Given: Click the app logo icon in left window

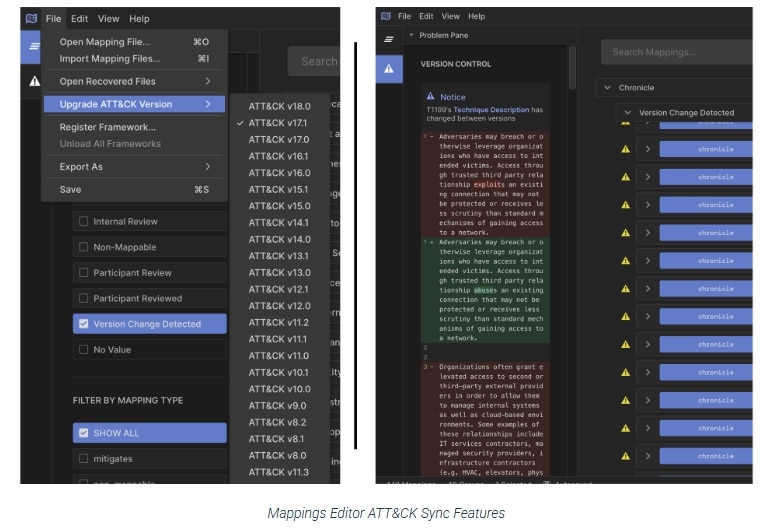Looking at the screenshot, I should pyautogui.click(x=31, y=18).
